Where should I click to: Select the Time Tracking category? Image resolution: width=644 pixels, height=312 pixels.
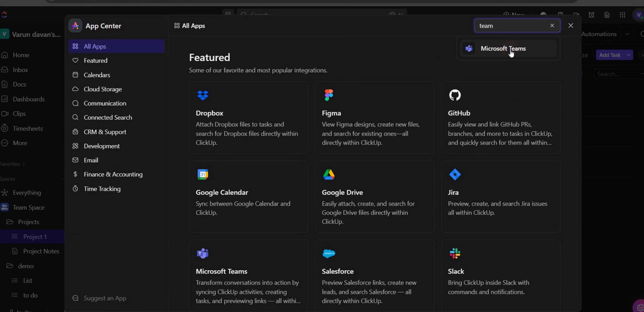(x=102, y=189)
